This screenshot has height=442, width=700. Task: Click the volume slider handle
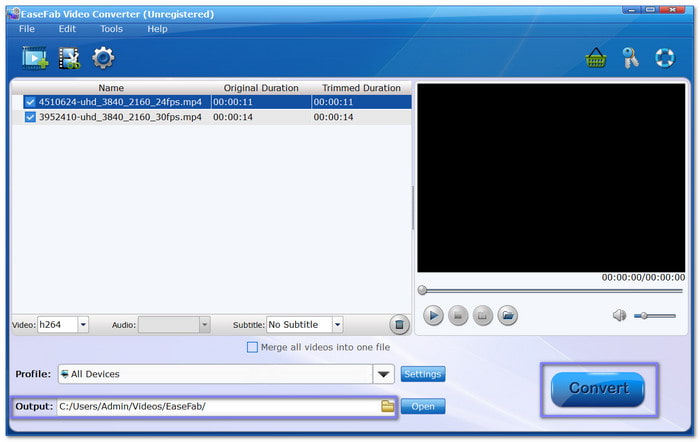644,316
